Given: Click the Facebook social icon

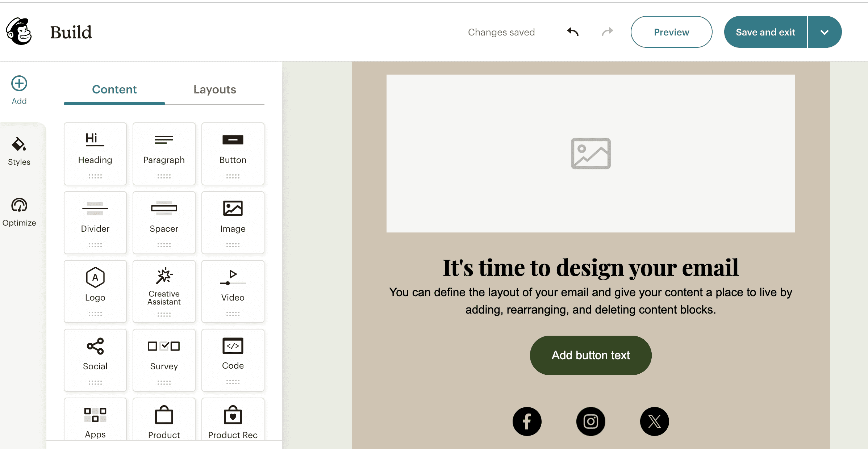Looking at the screenshot, I should (527, 421).
